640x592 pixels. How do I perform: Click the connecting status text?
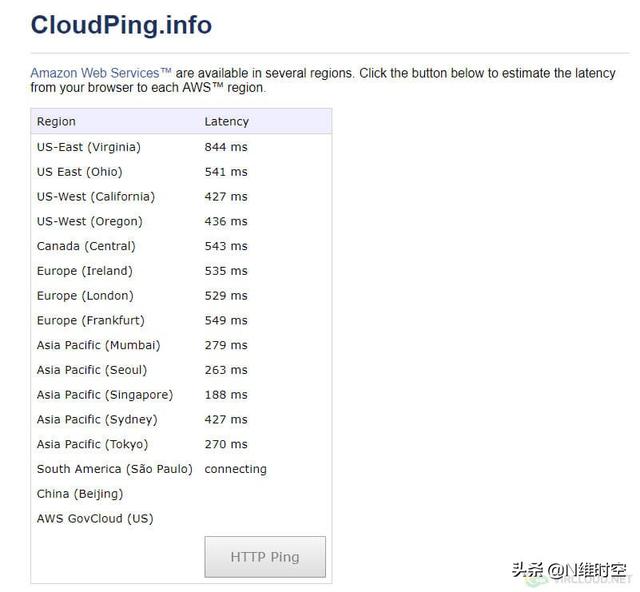[235, 469]
